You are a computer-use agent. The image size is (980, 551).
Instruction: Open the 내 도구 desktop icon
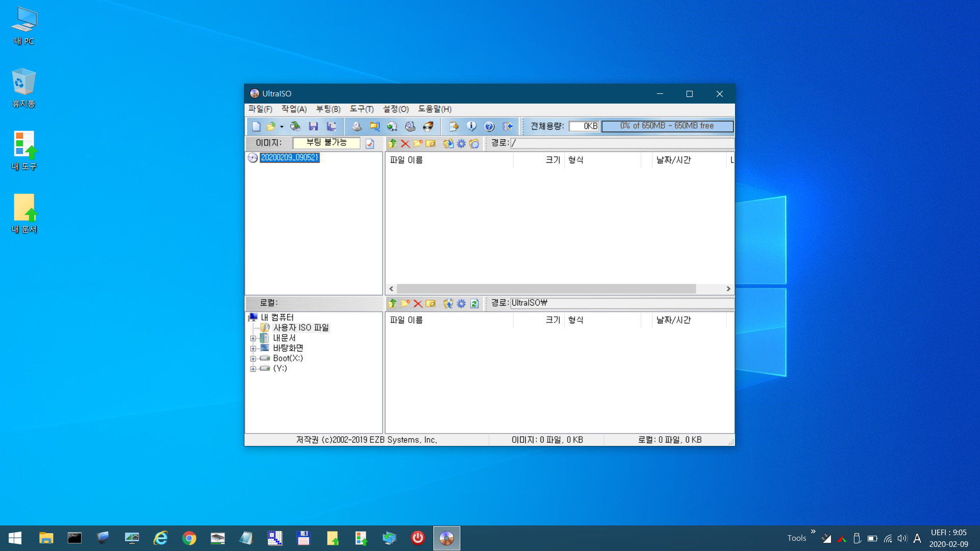tap(24, 151)
